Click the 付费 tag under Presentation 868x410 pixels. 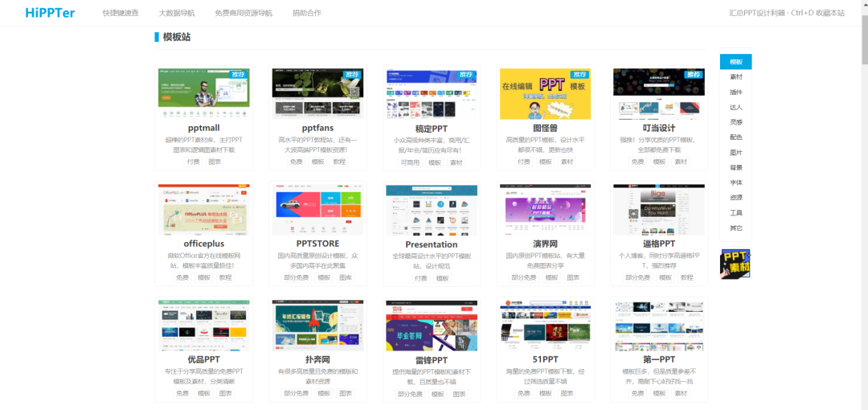tap(420, 278)
